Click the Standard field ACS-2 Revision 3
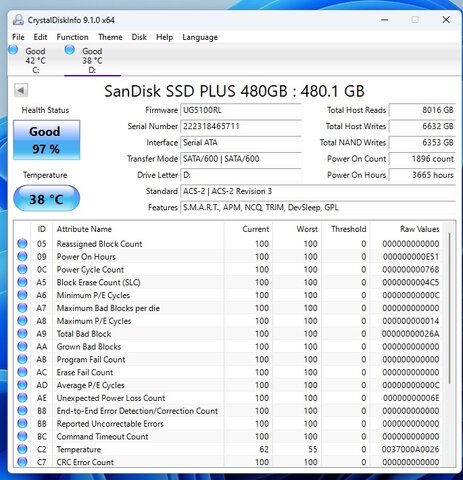Image resolution: width=463 pixels, height=480 pixels. (318, 191)
